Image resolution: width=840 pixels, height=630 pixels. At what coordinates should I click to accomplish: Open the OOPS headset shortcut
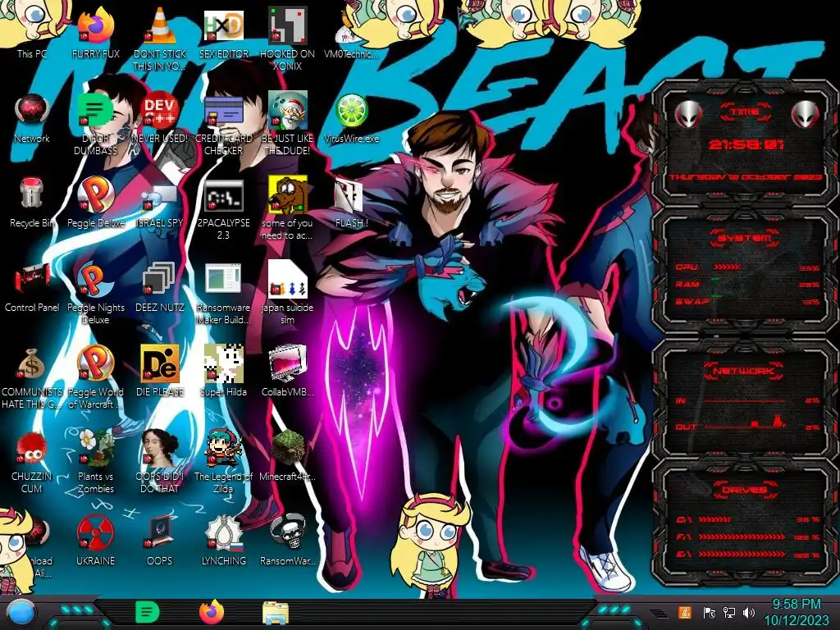(x=160, y=540)
